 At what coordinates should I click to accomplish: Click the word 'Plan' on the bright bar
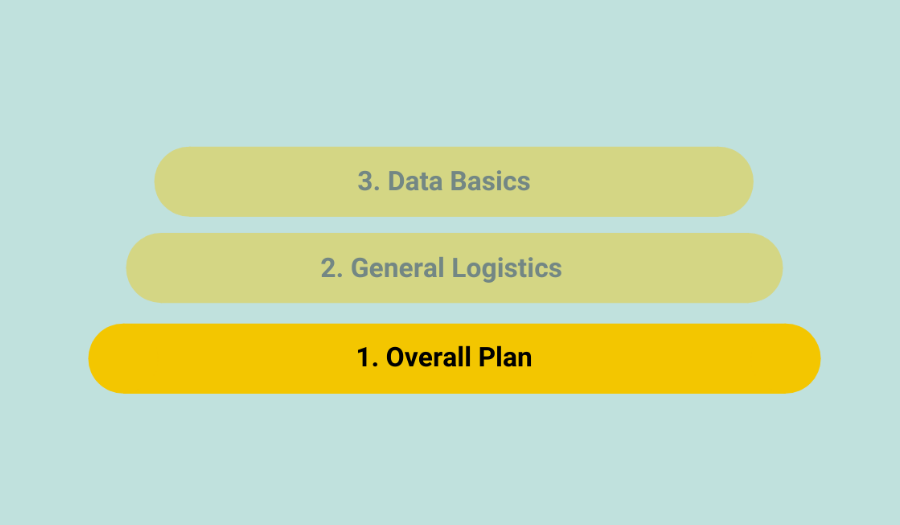point(505,357)
